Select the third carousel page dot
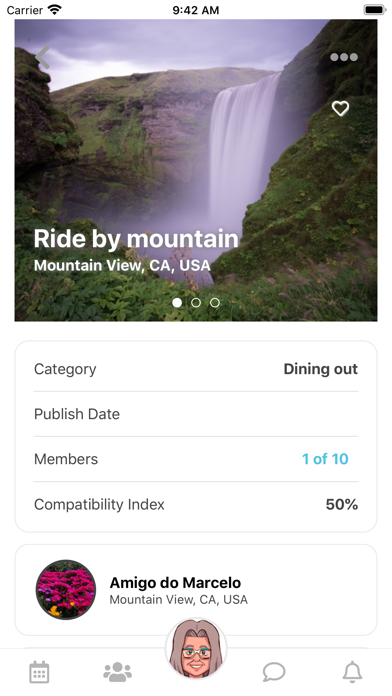 pos(215,303)
